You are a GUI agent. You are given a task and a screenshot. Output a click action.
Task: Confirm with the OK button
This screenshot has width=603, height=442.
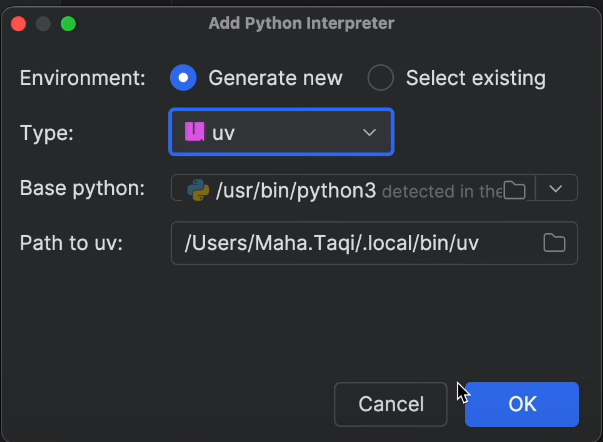click(522, 404)
